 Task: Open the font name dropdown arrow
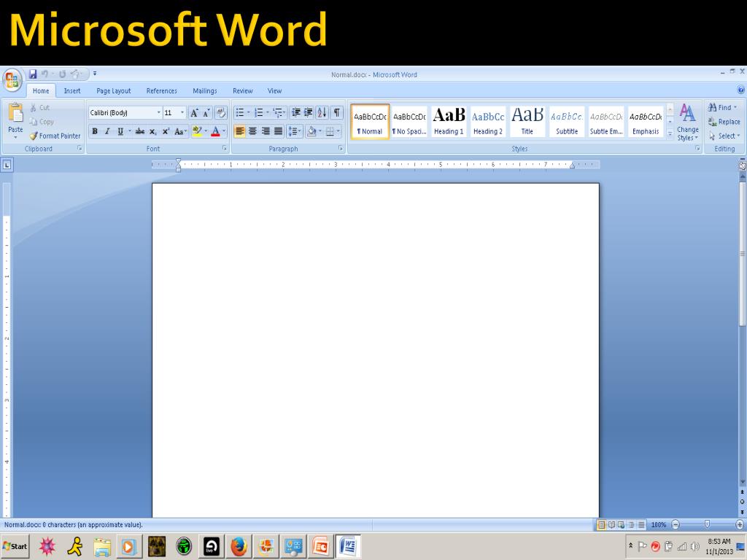[158, 113]
